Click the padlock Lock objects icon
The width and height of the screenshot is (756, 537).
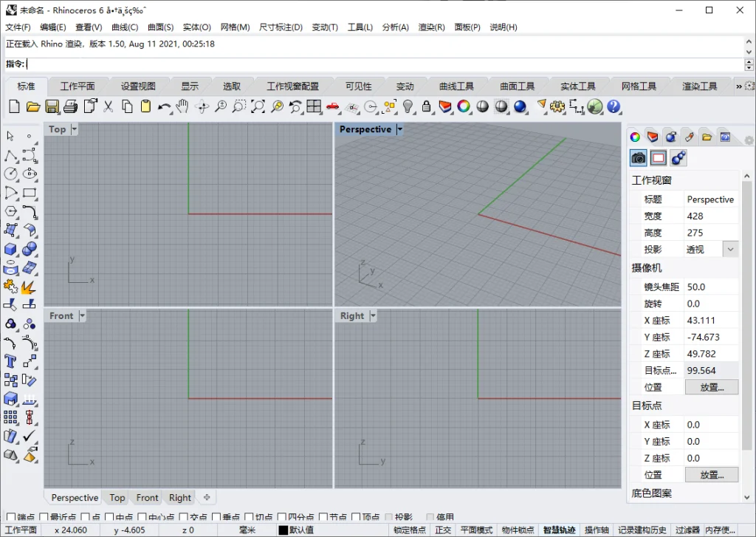point(426,106)
